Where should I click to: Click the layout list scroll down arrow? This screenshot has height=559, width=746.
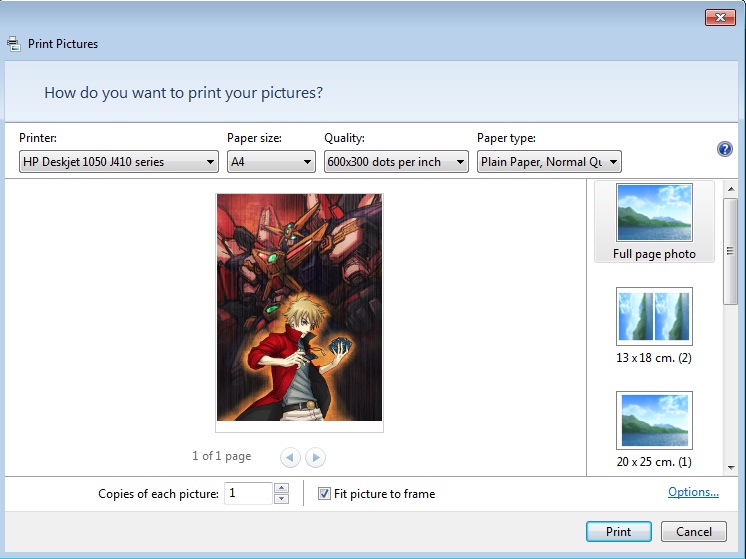[731, 468]
